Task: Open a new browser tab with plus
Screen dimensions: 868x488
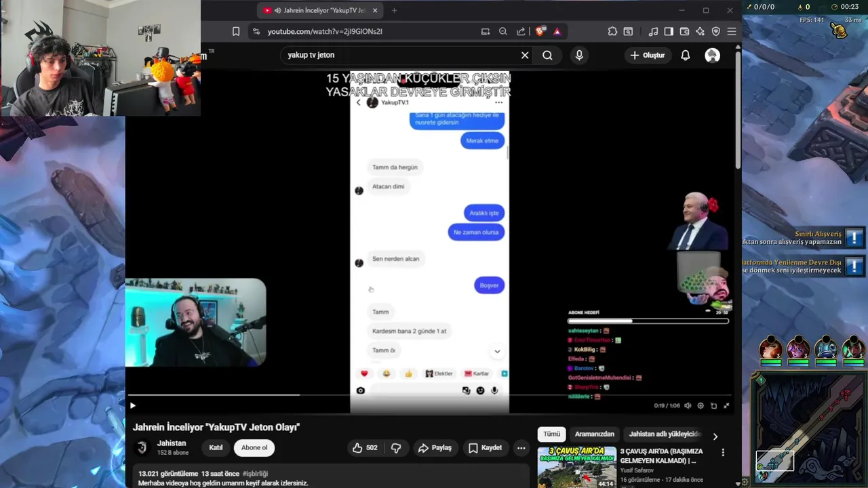Action: tap(395, 10)
